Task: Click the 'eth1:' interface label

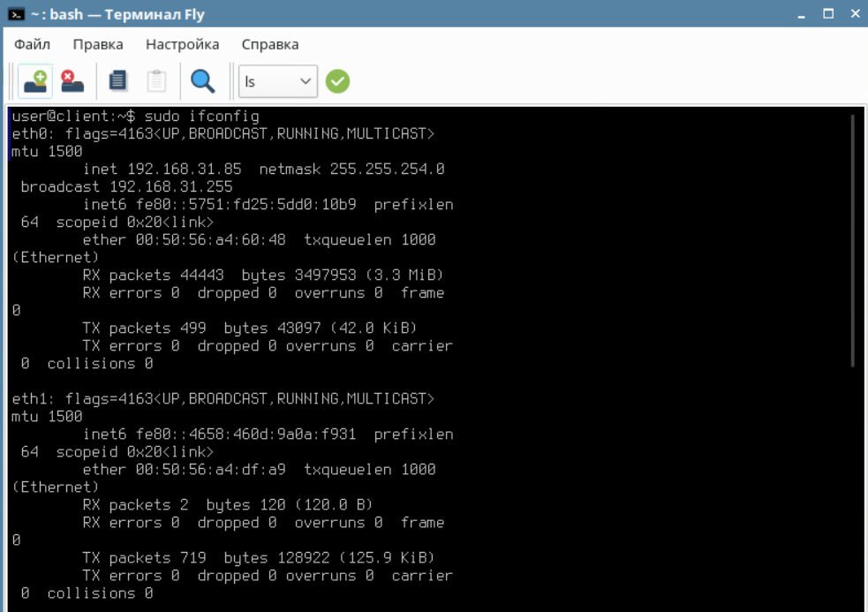Action: (34, 399)
